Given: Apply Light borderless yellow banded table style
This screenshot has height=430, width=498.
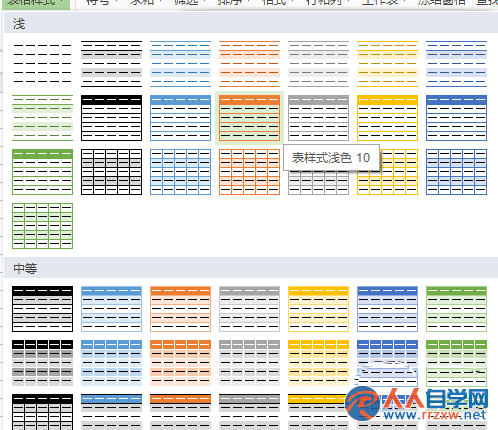Looking at the screenshot, I should click(387, 64).
